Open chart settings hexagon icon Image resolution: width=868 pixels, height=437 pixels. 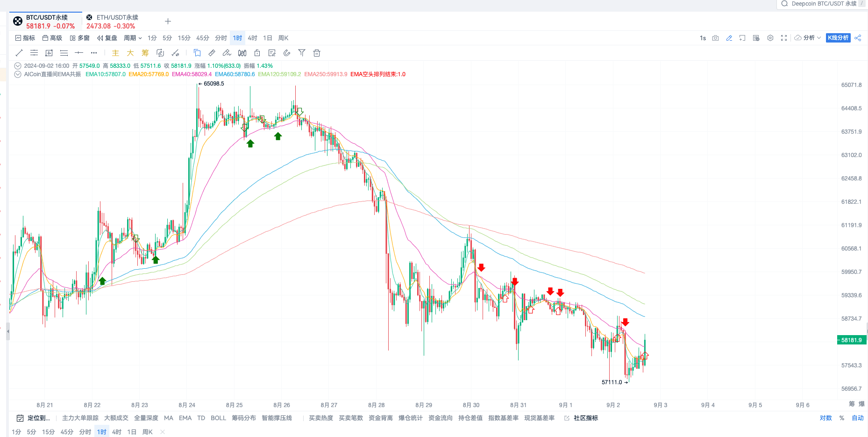coord(770,38)
